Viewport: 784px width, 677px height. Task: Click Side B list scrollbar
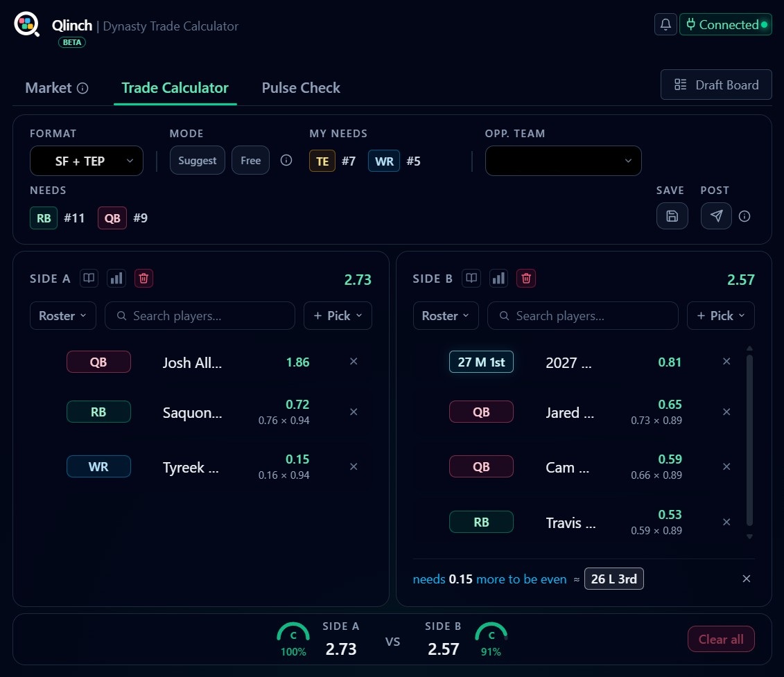(749, 440)
